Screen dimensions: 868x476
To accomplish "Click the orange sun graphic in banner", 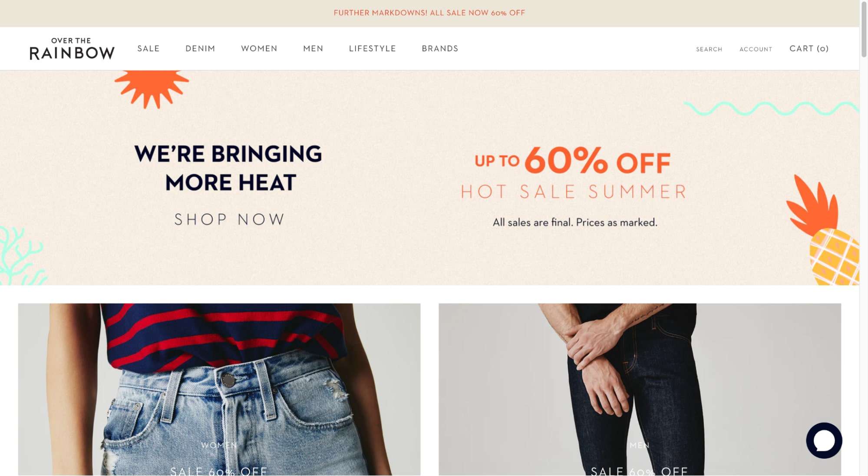I will click(152, 88).
